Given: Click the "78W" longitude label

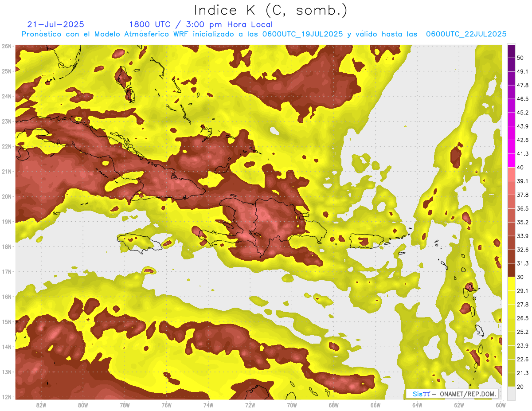Looking at the screenshot, I should [x=125, y=405].
